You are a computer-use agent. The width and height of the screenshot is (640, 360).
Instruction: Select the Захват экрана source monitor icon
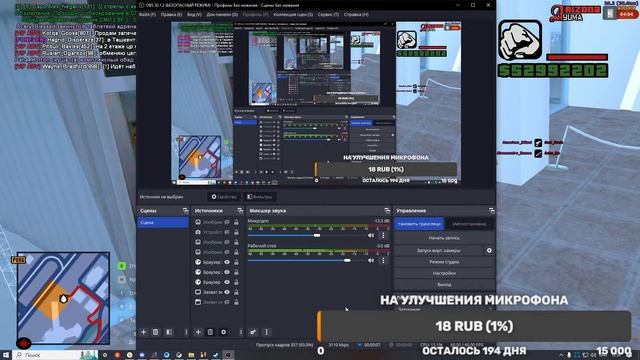(x=198, y=292)
